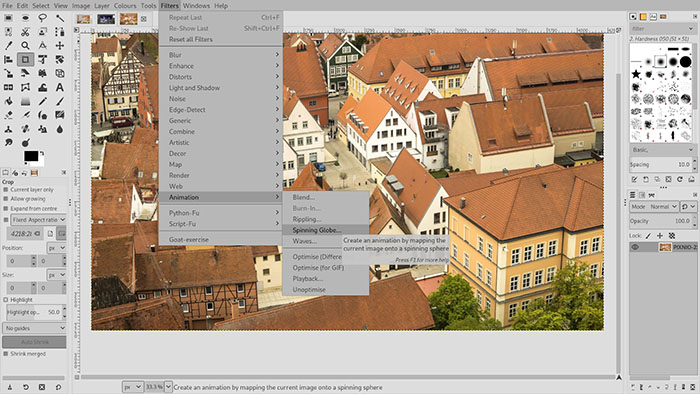700x394 pixels.
Task: Open the Light and Shadow submenu
Action: (221, 88)
